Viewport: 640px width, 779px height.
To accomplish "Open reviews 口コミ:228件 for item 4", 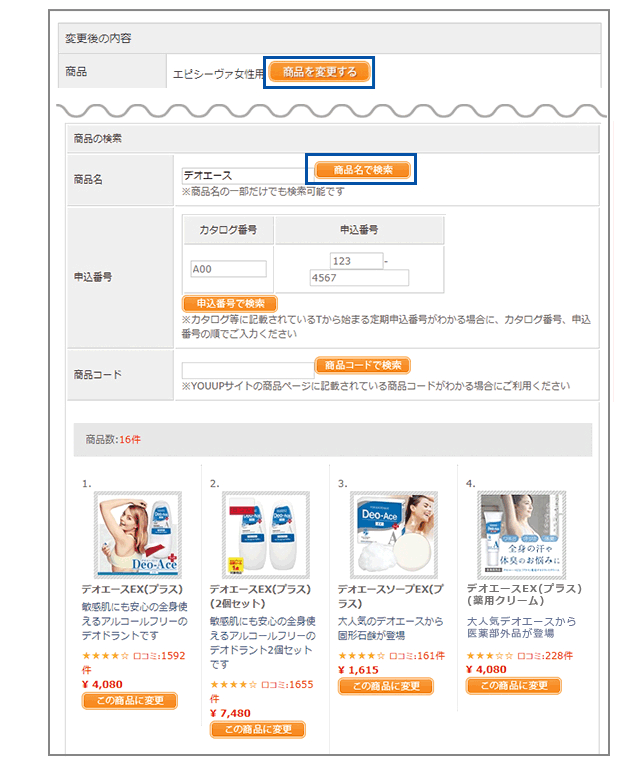I will click(x=545, y=656).
